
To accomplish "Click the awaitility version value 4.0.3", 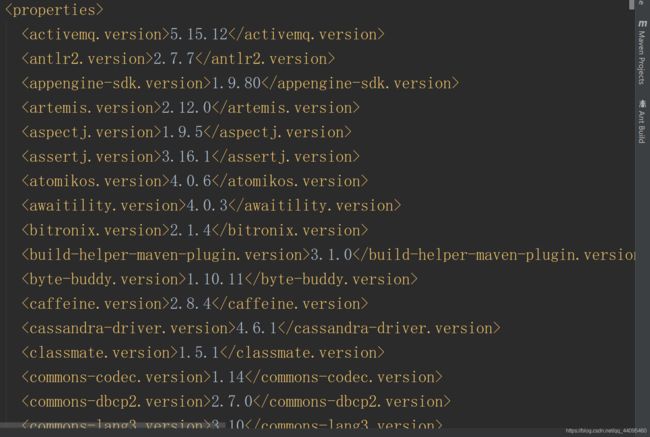I will coord(207,206).
